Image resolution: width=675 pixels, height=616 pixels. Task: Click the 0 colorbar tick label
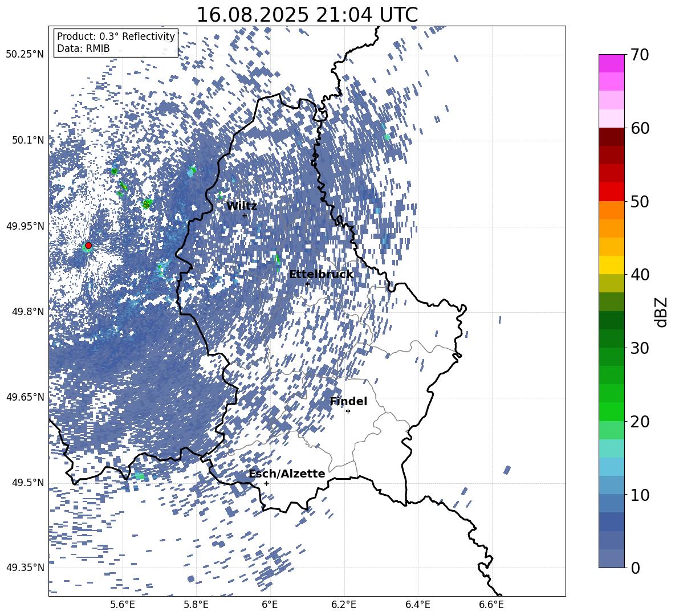[635, 568]
